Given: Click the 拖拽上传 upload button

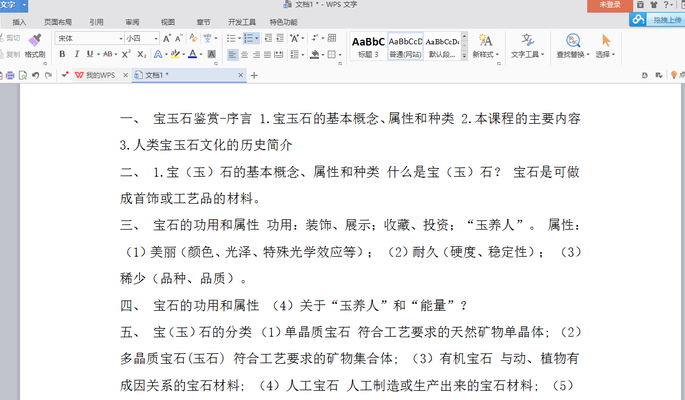Looking at the screenshot, I should [666, 20].
